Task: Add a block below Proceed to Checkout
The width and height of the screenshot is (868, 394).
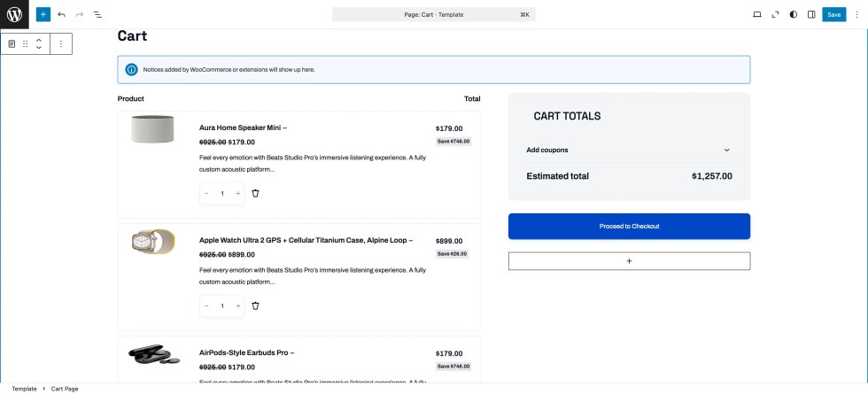Action: (x=629, y=261)
